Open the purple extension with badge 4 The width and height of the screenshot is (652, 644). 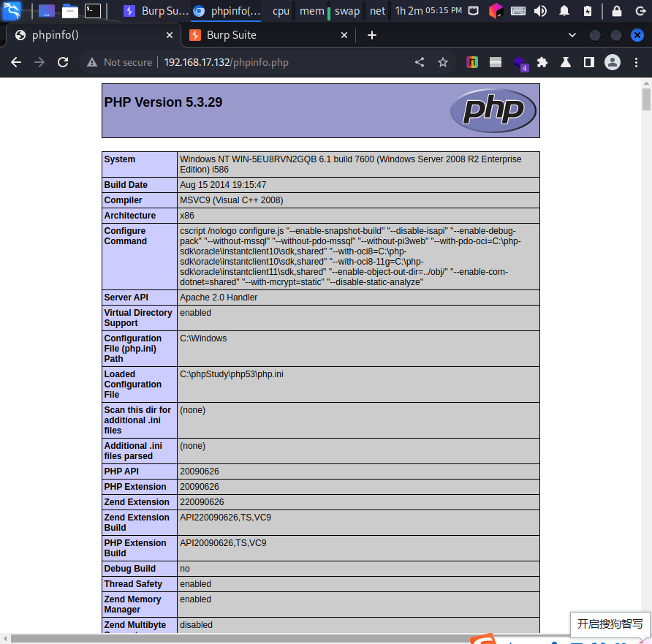point(520,63)
